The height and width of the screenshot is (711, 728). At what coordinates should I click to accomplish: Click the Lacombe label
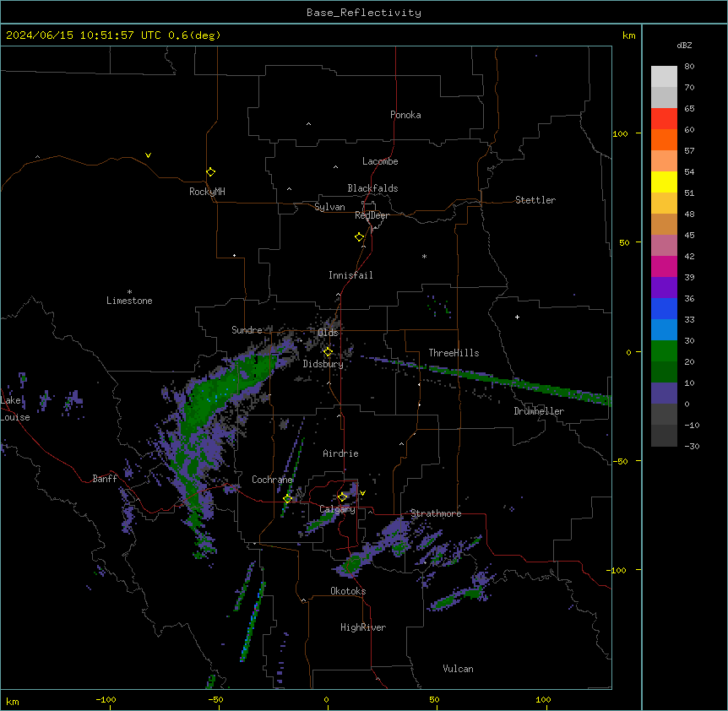[x=380, y=161]
